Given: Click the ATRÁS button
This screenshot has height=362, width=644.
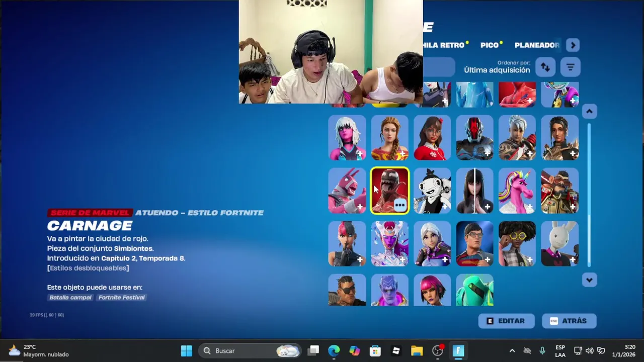Looking at the screenshot, I should coord(569,321).
